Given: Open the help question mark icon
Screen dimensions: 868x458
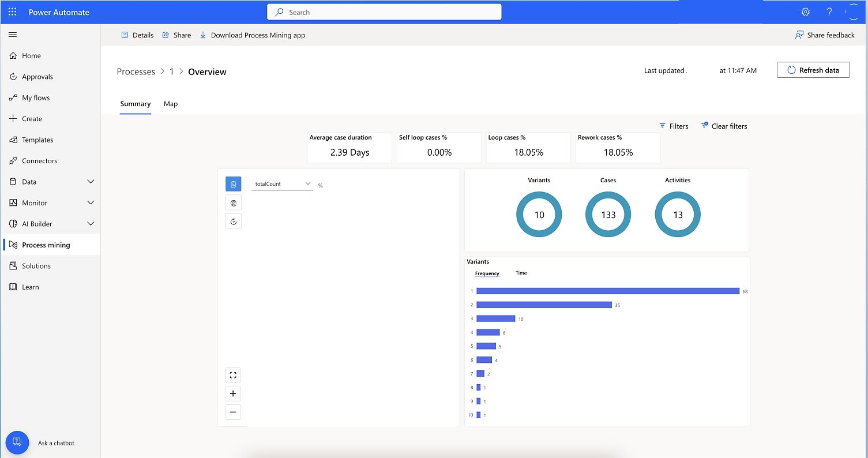Looking at the screenshot, I should 829,12.
